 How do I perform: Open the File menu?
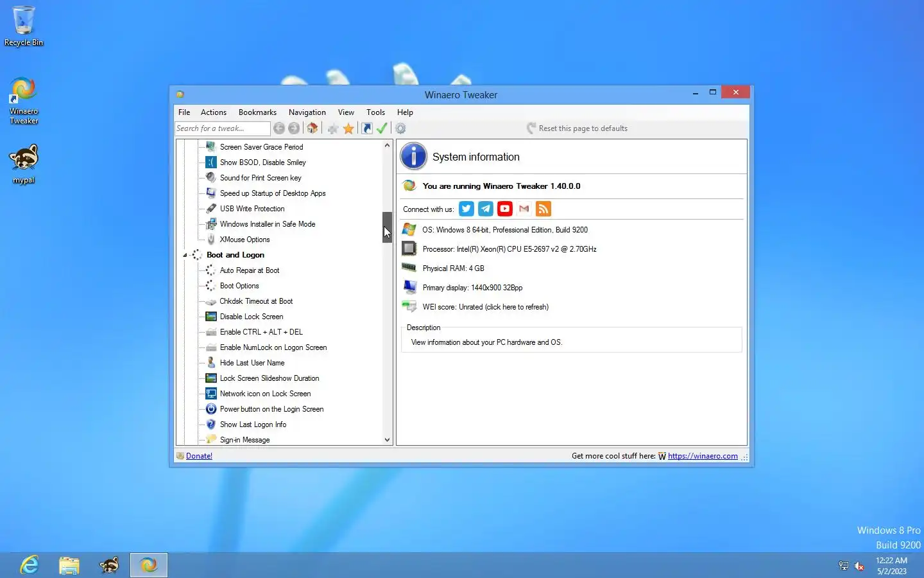(x=184, y=112)
